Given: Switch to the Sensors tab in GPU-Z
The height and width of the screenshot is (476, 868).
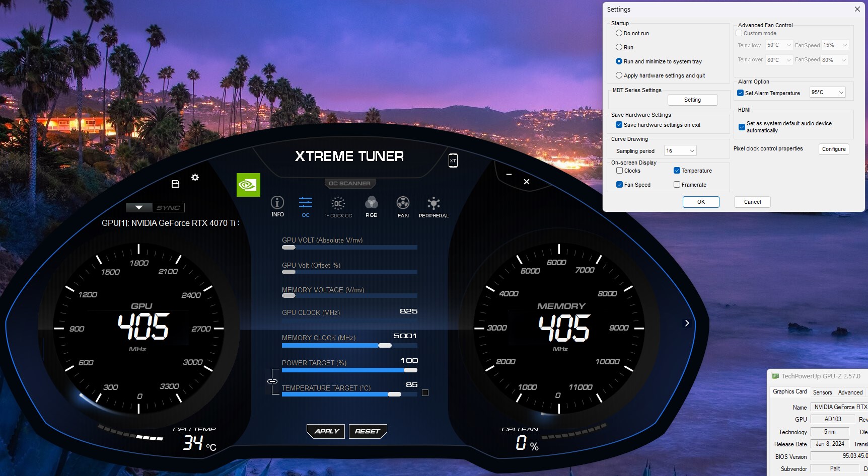Looking at the screenshot, I should tap(822, 392).
